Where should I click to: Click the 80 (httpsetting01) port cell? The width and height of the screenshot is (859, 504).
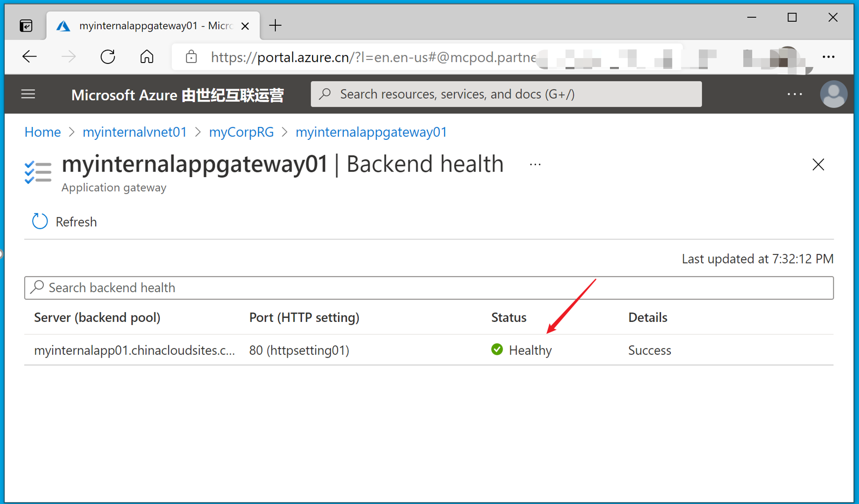(x=299, y=350)
